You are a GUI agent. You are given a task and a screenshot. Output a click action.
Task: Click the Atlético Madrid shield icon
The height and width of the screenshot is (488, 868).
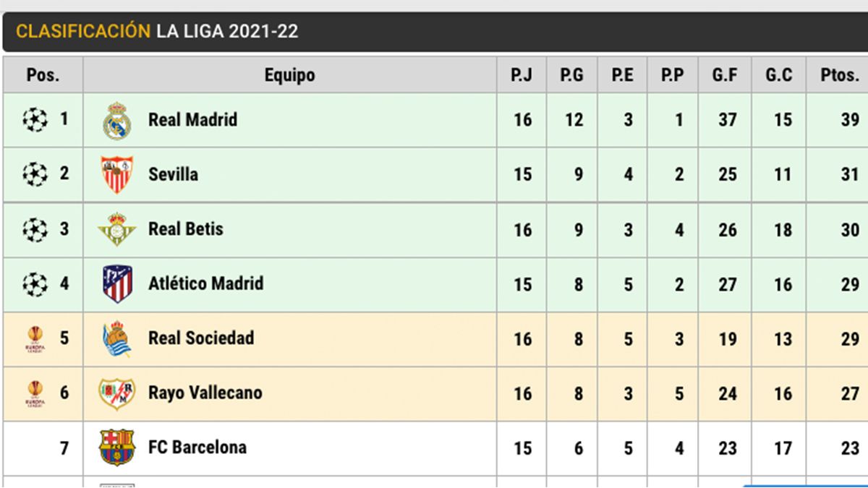[117, 283]
